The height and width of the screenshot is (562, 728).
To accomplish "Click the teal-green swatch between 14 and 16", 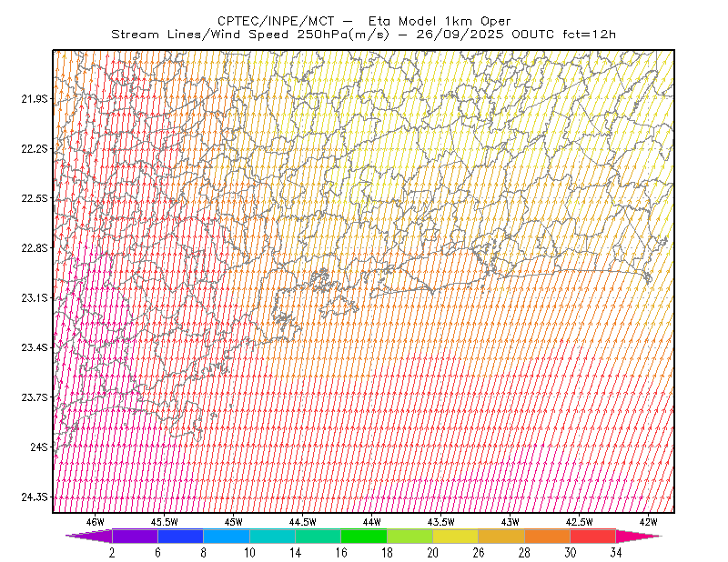I will 318,536.
